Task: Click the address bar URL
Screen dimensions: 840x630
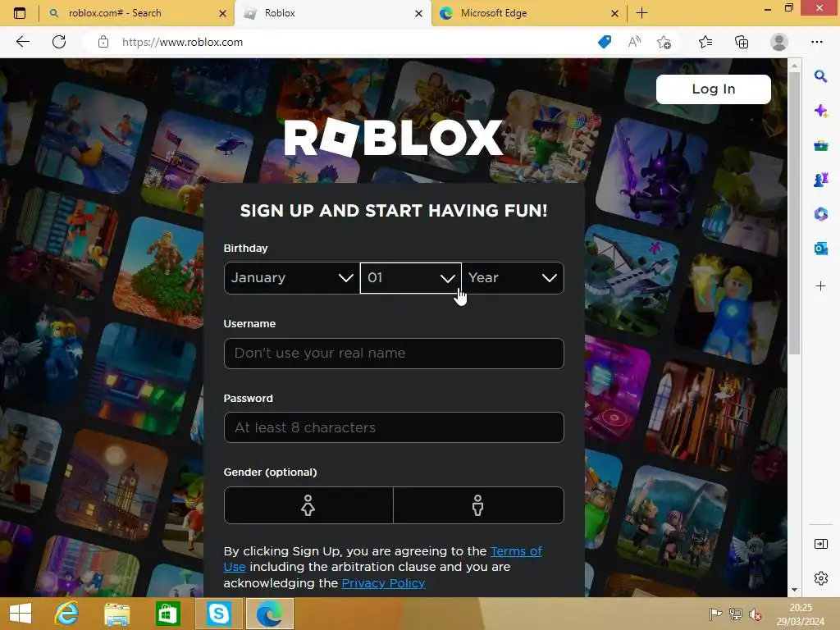Action: pos(182,42)
